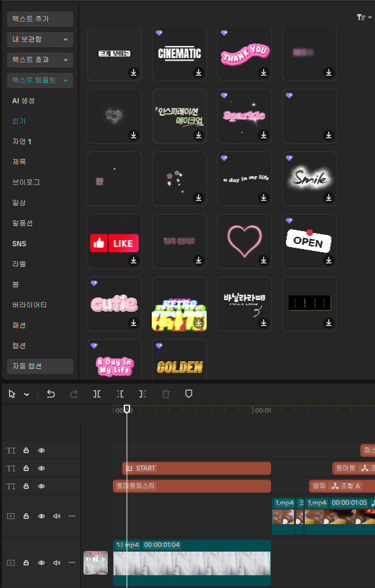
Task: Select the 브이로그 category
Action: click(26, 182)
